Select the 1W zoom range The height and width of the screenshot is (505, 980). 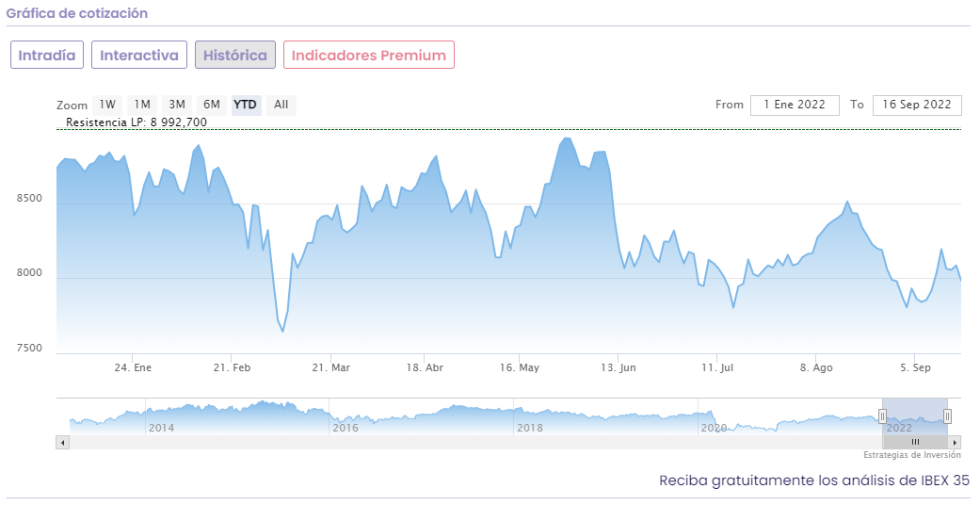(x=107, y=105)
